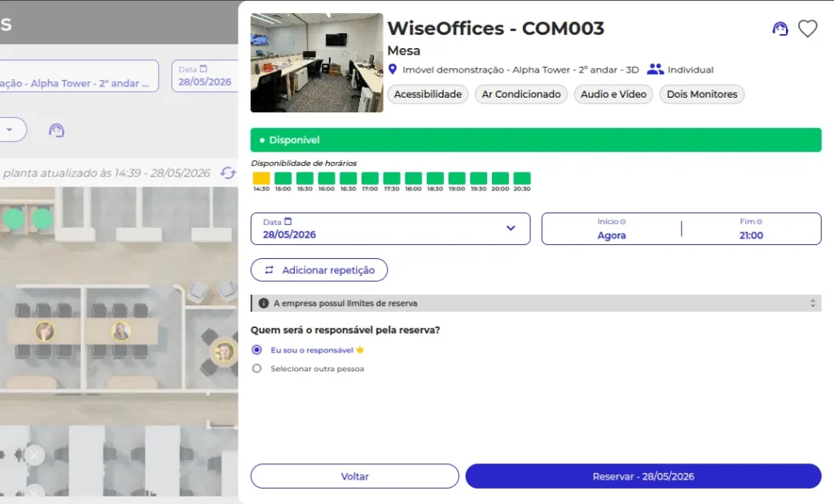Click the green 20:30 availability slot
This screenshot has height=504, width=834.
pos(522,178)
